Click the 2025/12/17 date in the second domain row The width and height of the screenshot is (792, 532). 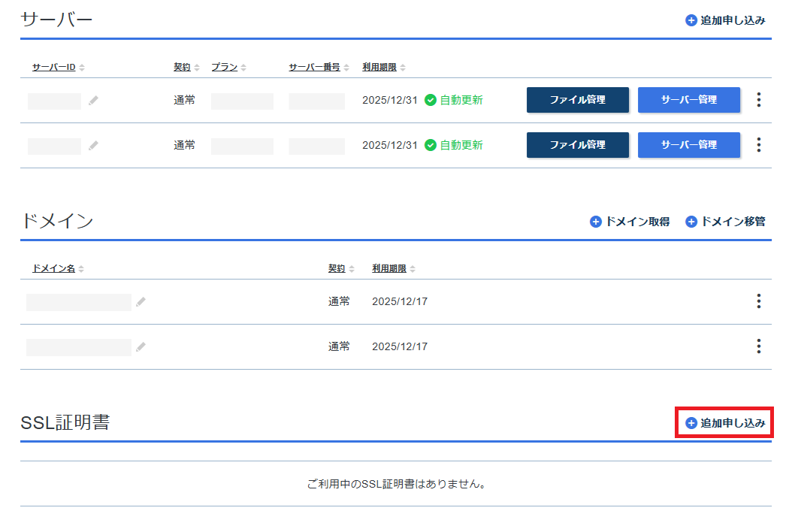(x=400, y=346)
